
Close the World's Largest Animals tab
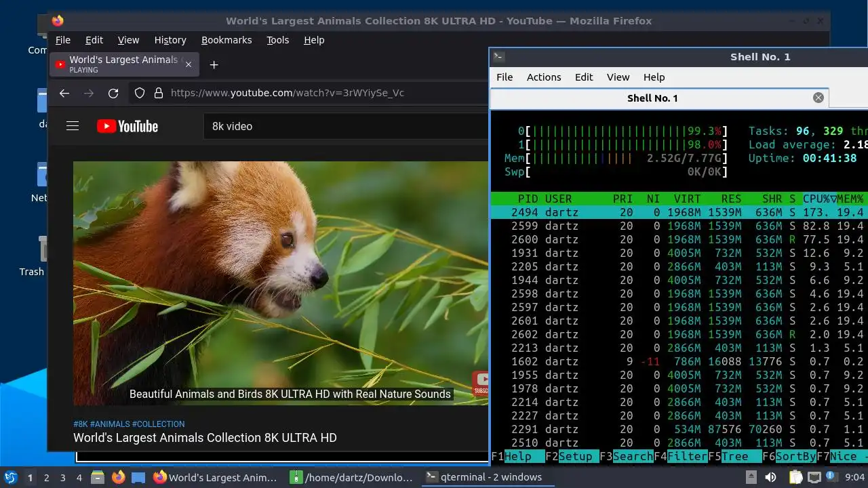tap(189, 64)
